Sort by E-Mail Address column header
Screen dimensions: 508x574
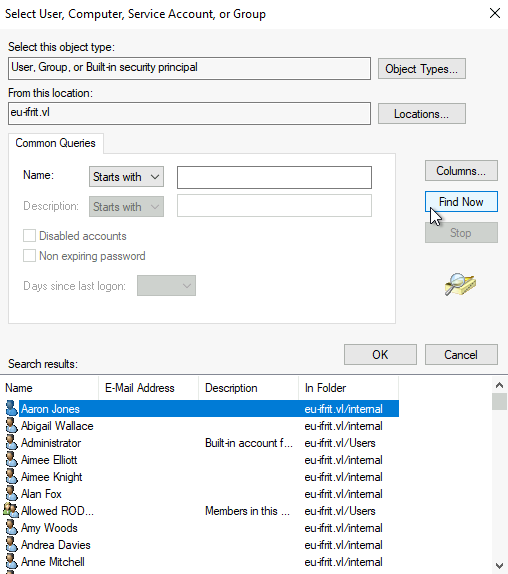149,388
